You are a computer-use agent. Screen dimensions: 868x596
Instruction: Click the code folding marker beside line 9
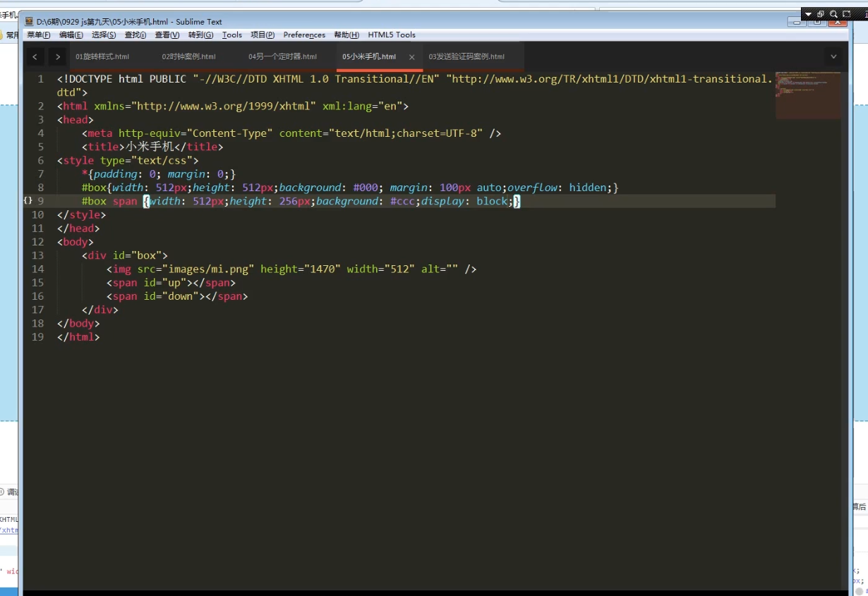(x=28, y=201)
